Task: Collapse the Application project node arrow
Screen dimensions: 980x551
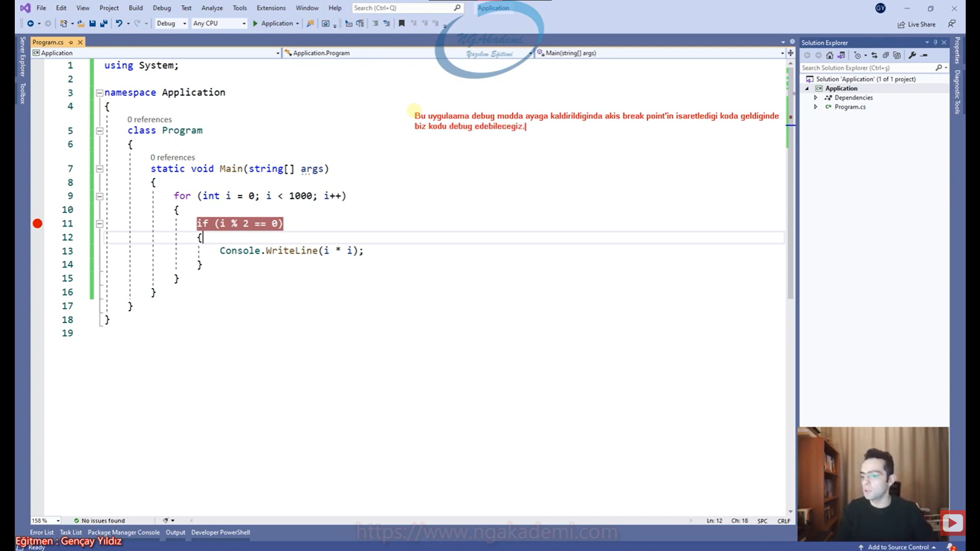Action: click(807, 88)
